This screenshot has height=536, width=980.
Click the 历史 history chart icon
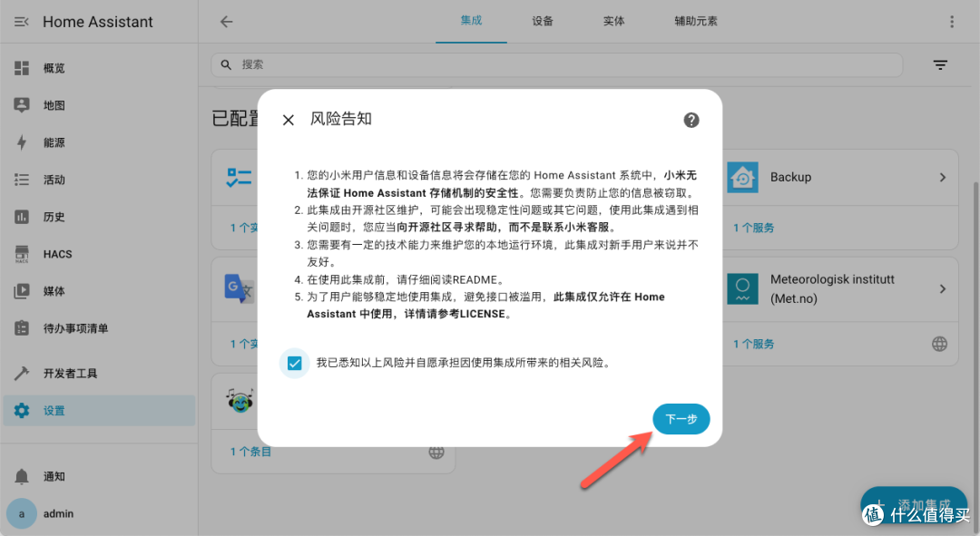pyautogui.click(x=22, y=217)
